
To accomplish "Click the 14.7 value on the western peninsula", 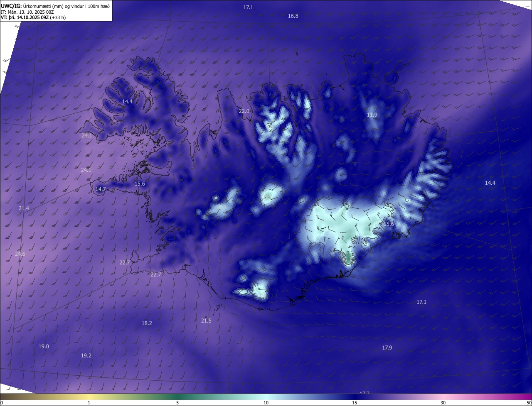I will (101, 189).
